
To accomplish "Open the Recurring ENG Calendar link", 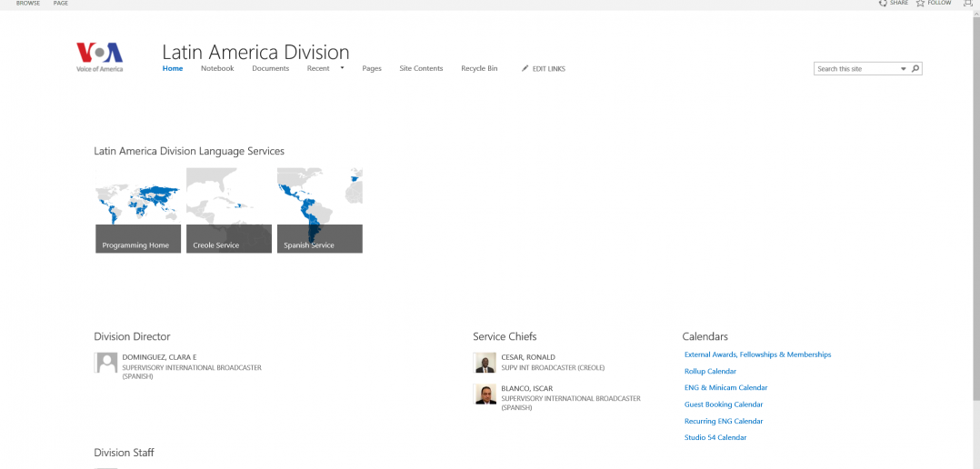I will [x=724, y=421].
